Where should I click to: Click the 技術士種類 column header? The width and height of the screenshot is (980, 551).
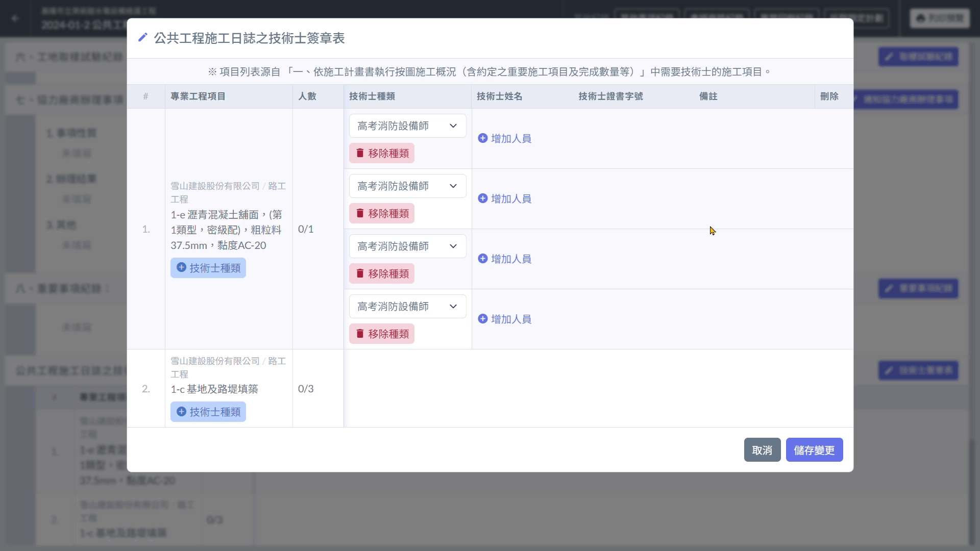[x=372, y=96]
